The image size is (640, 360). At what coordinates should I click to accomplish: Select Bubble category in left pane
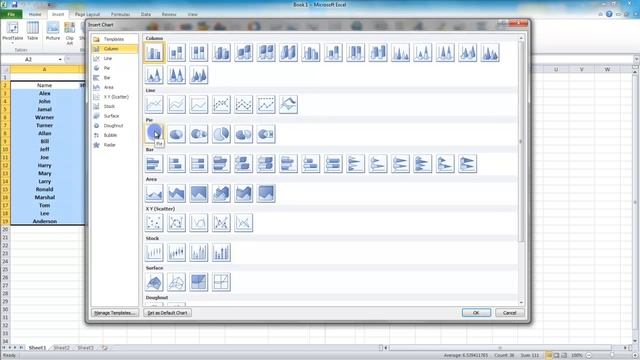pos(115,135)
